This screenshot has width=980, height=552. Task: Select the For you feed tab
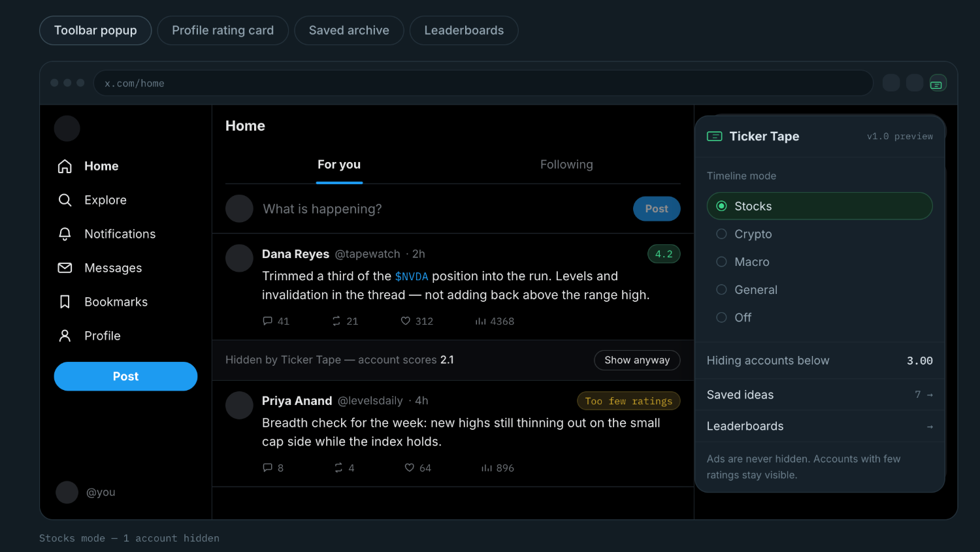pyautogui.click(x=339, y=165)
